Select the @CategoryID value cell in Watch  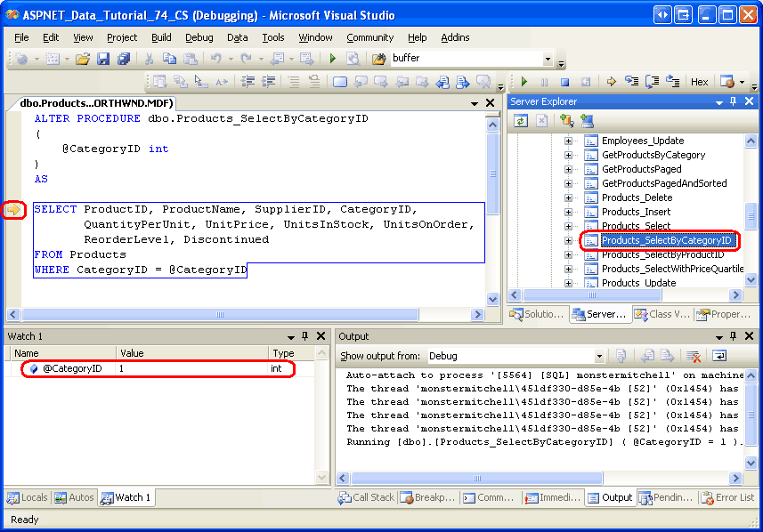coord(191,368)
